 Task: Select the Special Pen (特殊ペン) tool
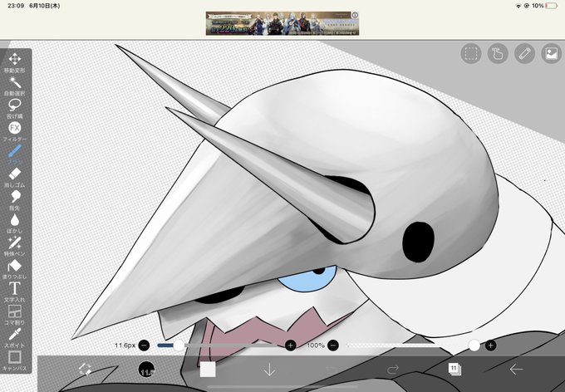pos(14,246)
